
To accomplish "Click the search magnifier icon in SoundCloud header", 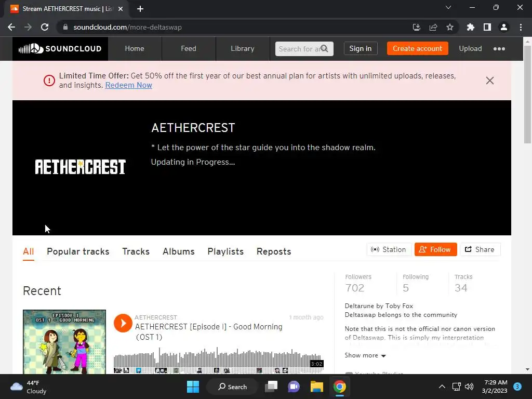I will [x=324, y=48].
